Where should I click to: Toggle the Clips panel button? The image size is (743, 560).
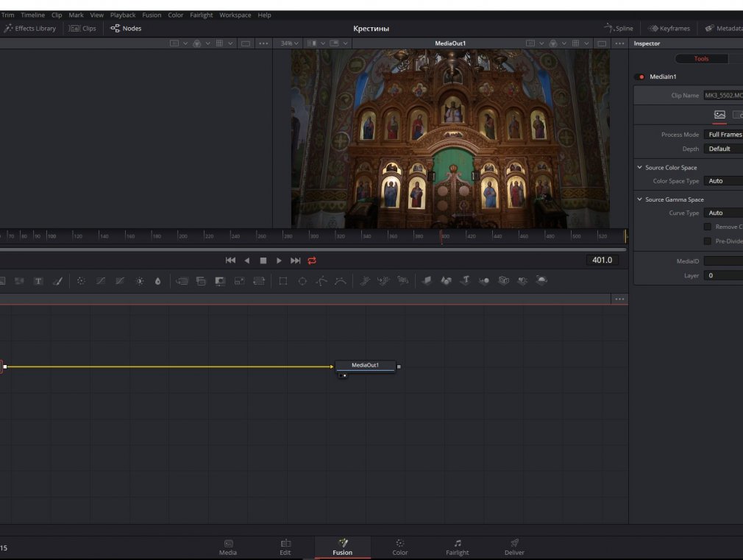[x=82, y=29]
